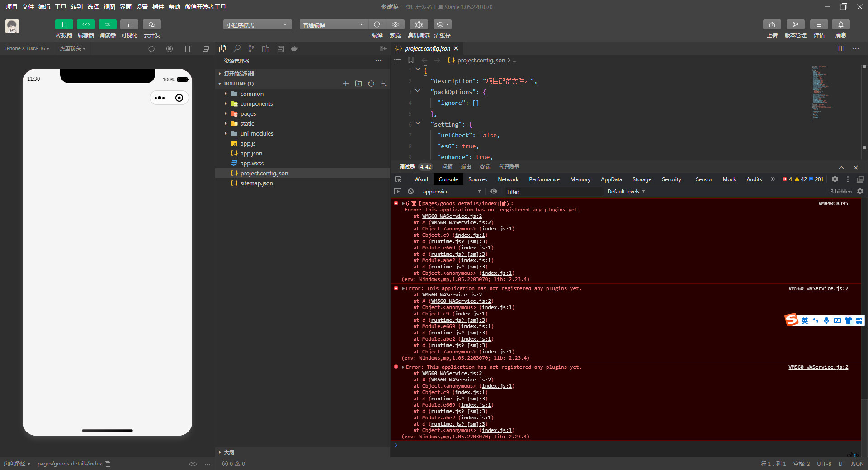
Task: Click the 编译 compile refresh icon
Action: [x=377, y=24]
